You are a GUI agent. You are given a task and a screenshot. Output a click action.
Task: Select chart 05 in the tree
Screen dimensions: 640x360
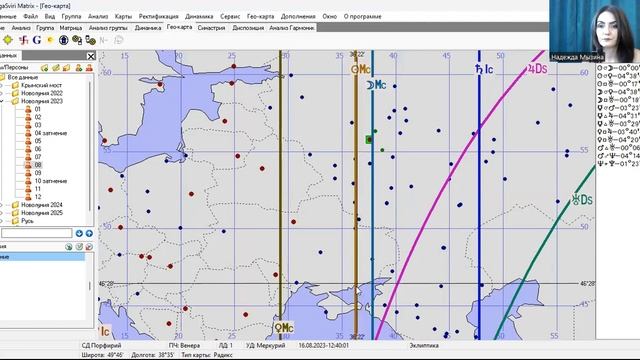click(38, 141)
